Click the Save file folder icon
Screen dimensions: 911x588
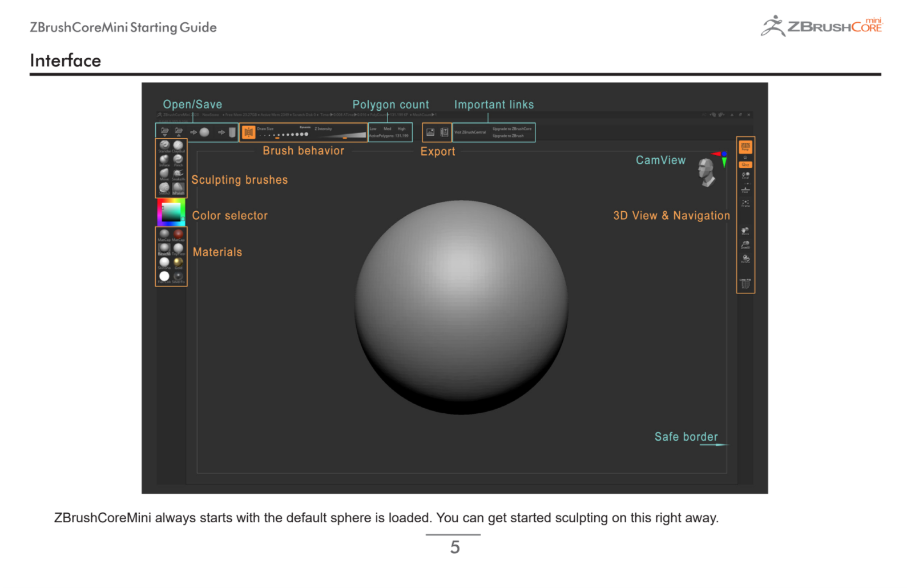click(179, 132)
